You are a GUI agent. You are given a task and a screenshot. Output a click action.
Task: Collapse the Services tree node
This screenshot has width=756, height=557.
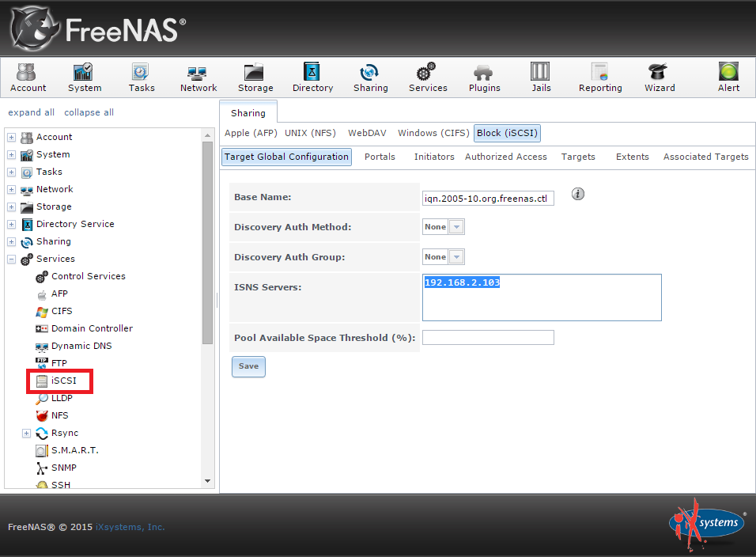pos(12,259)
